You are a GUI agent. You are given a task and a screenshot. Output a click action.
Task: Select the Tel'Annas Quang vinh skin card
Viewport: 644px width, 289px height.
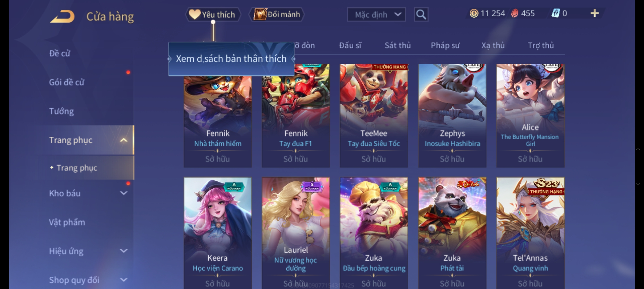(x=530, y=233)
